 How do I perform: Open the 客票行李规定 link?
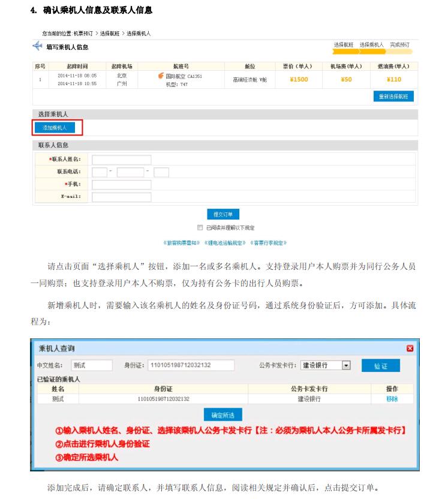[x=267, y=243]
